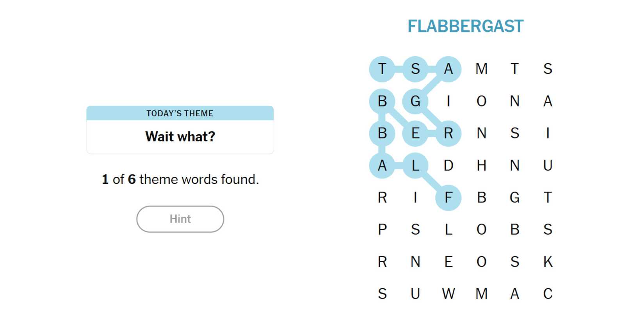Tap the highlighted letter E

click(415, 133)
